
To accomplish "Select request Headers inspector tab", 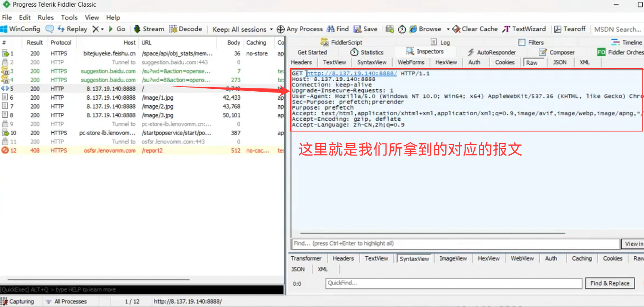I will coord(301,62).
